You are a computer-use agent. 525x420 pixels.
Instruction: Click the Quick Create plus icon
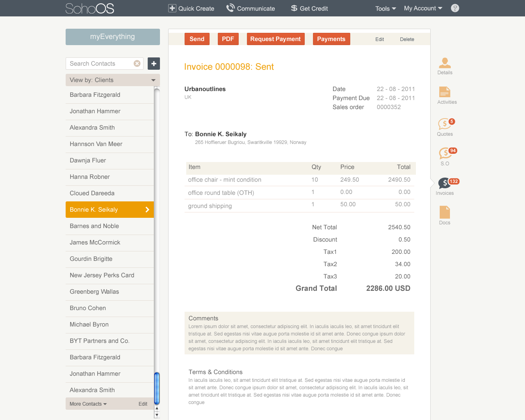coord(172,8)
